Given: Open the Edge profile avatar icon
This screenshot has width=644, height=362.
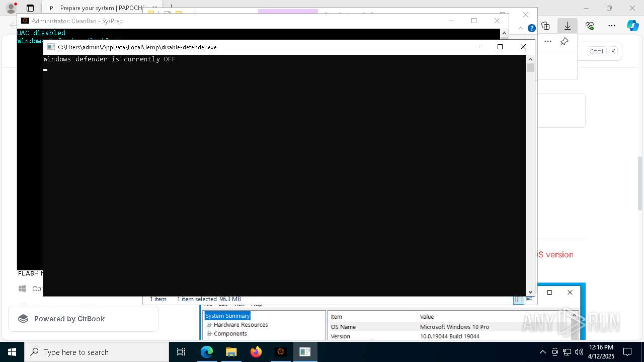Looking at the screenshot, I should pos(11,8).
